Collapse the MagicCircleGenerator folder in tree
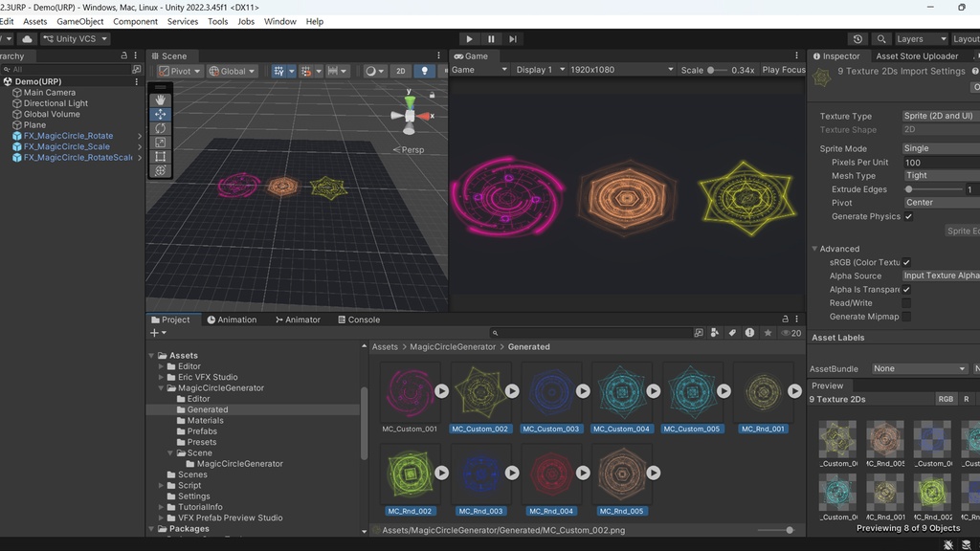This screenshot has height=551, width=980. 161,388
